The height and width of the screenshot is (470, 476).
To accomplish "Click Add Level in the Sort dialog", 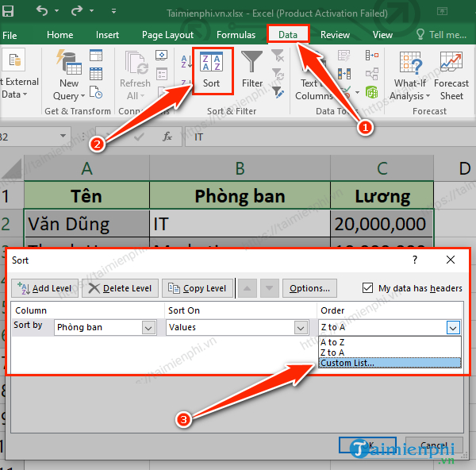I will coord(44,288).
